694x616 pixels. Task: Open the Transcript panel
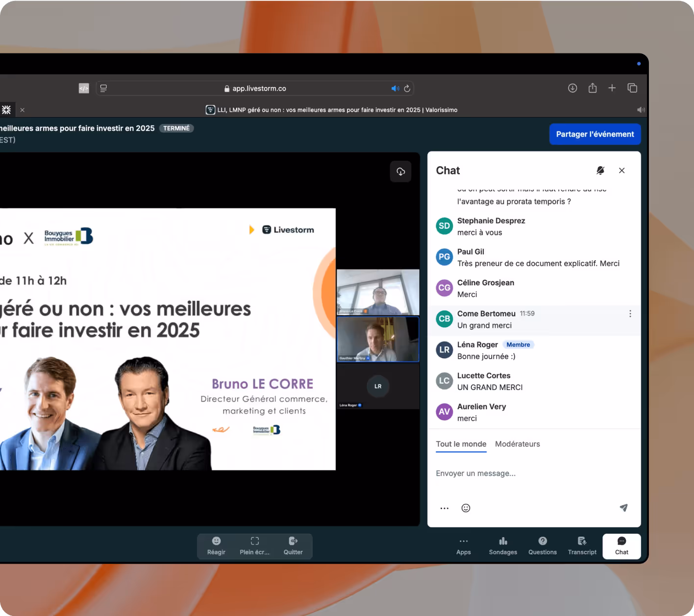point(582,546)
